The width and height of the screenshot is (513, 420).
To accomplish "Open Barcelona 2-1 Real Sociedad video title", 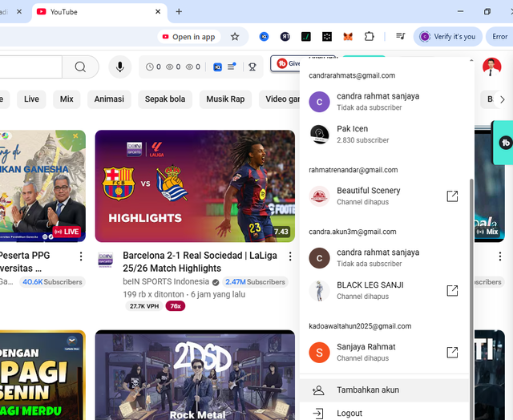I will point(200,261).
